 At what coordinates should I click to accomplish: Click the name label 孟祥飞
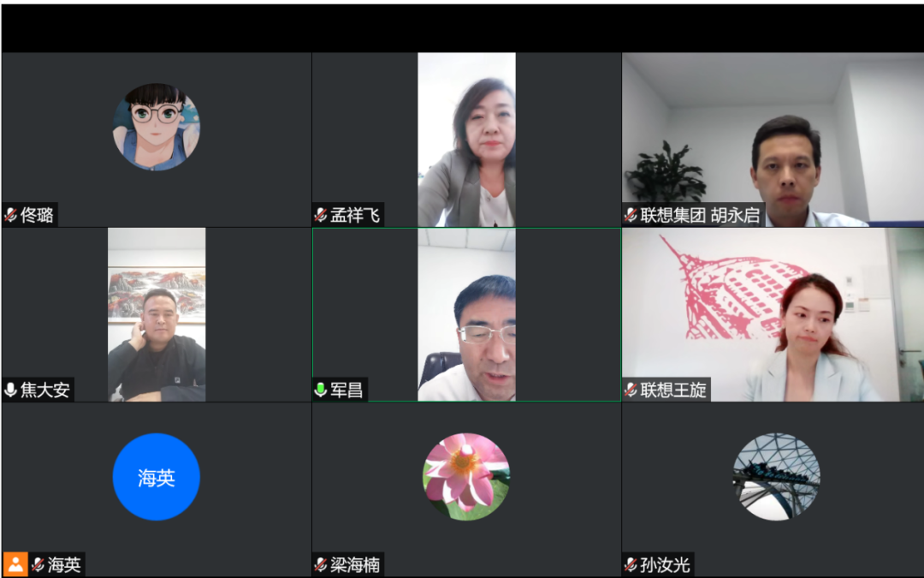(x=355, y=215)
